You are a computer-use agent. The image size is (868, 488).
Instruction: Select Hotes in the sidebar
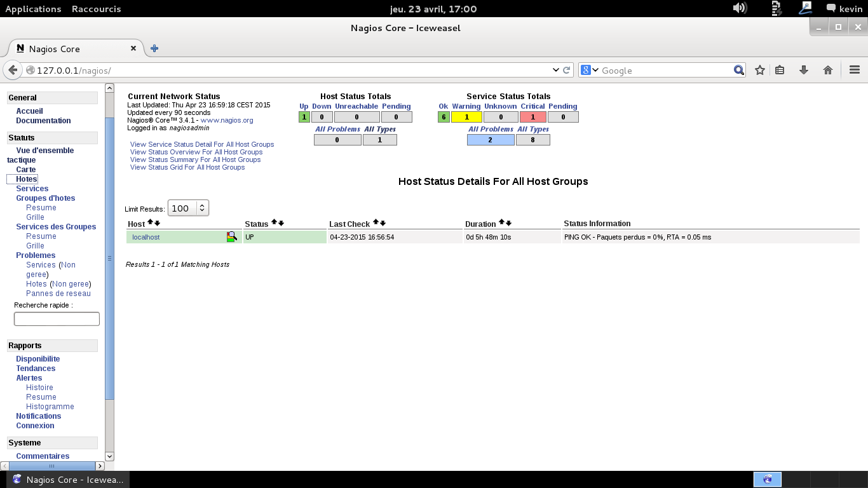27,179
